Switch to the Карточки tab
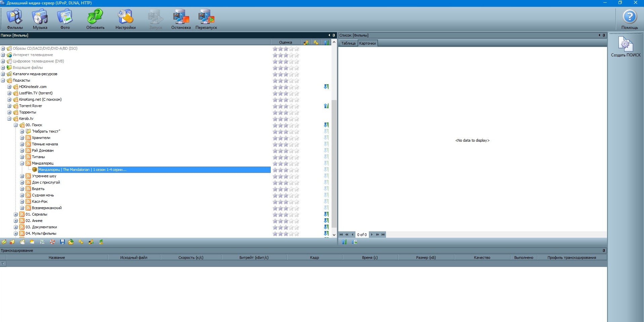 coord(367,43)
